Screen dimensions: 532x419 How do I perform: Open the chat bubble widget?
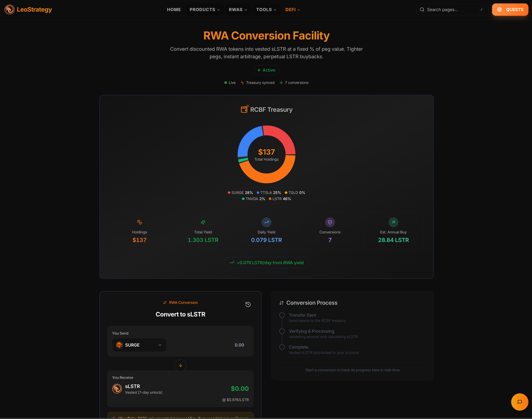click(x=520, y=402)
